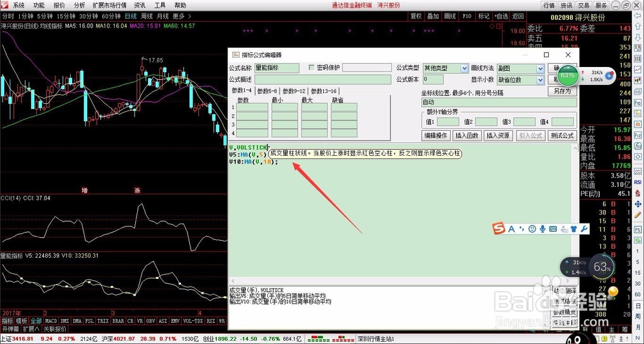Screen dimensions: 644x344
Task: Open the Sogou wrench settings icon
Action: 584,229
